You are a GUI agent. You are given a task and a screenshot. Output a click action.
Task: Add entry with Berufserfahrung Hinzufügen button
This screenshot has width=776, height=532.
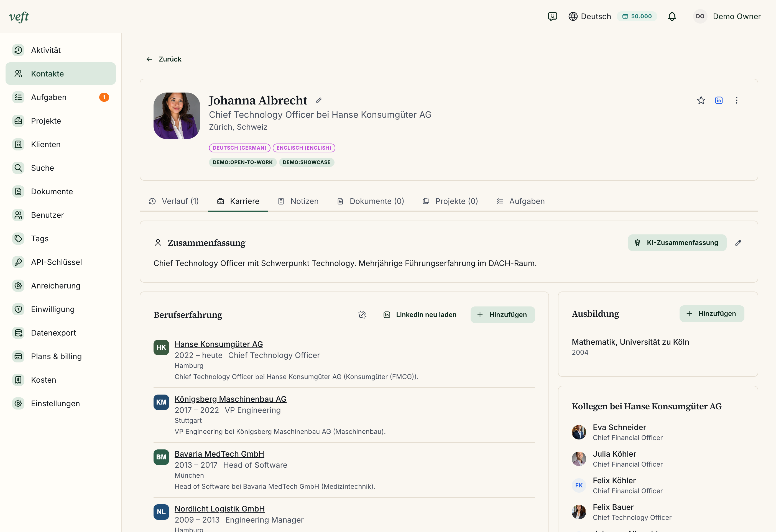502,315
